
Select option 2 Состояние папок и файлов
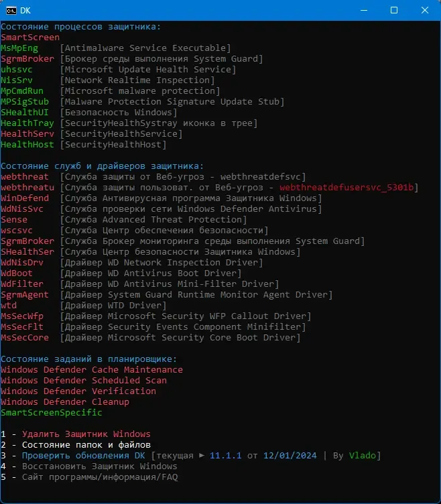click(x=86, y=444)
